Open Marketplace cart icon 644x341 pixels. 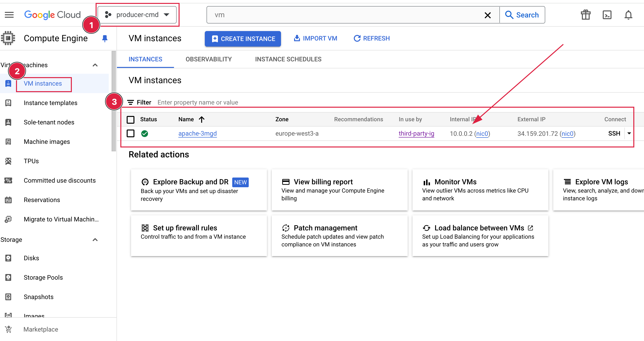(8, 329)
